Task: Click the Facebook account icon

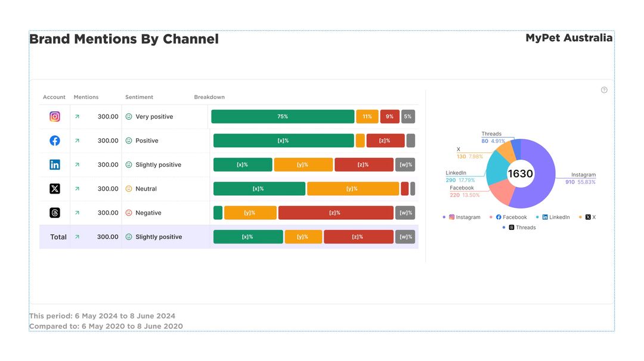Action: tap(54, 140)
